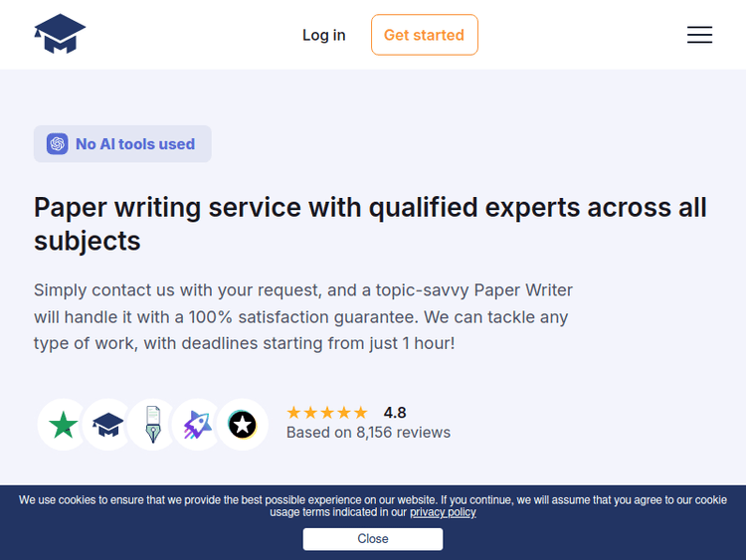Viewport: 746px width, 560px height.
Task: Click the orange five-star rating
Action: click(x=326, y=413)
